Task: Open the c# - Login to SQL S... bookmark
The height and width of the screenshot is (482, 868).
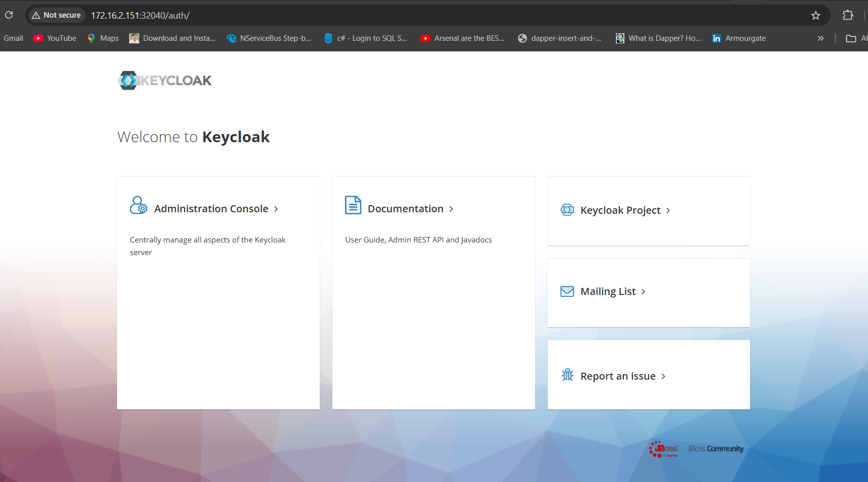Action: (365, 38)
